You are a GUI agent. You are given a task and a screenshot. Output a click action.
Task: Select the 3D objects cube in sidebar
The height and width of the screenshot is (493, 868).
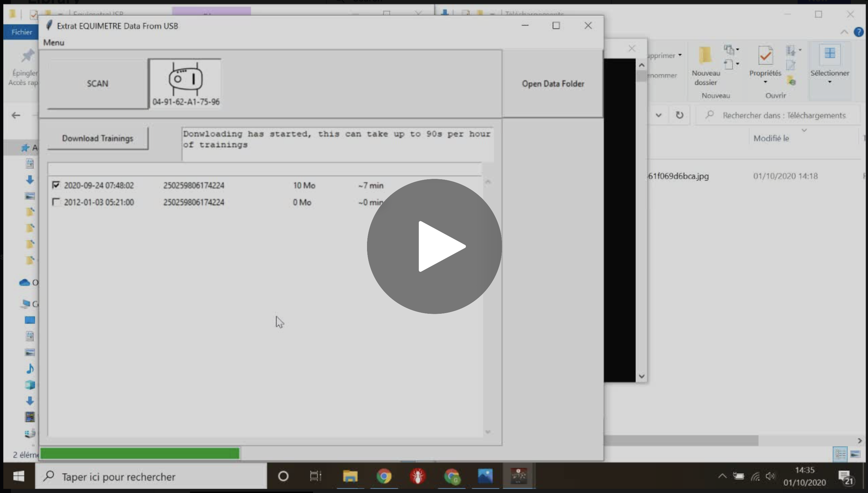coord(30,385)
